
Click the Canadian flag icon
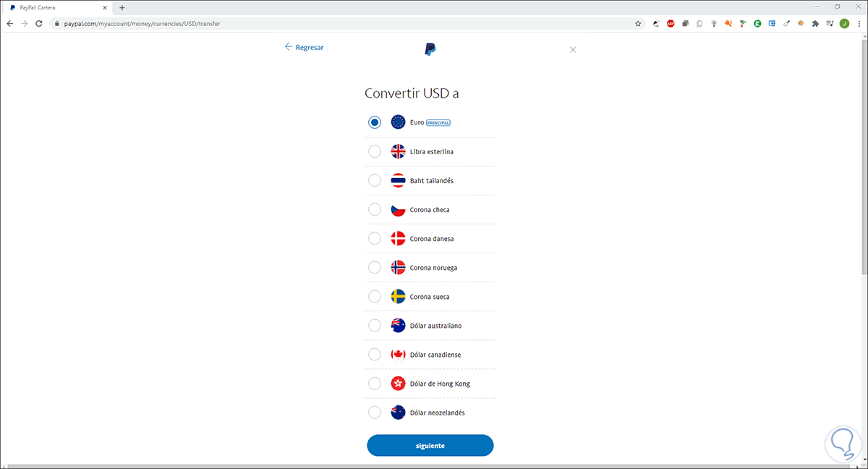click(x=398, y=354)
